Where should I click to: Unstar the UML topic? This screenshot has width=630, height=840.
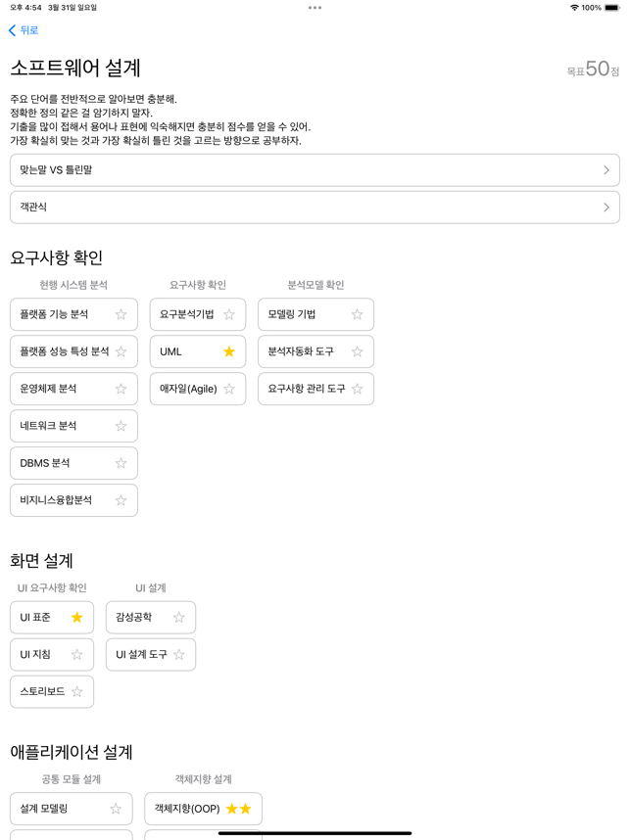pos(229,351)
